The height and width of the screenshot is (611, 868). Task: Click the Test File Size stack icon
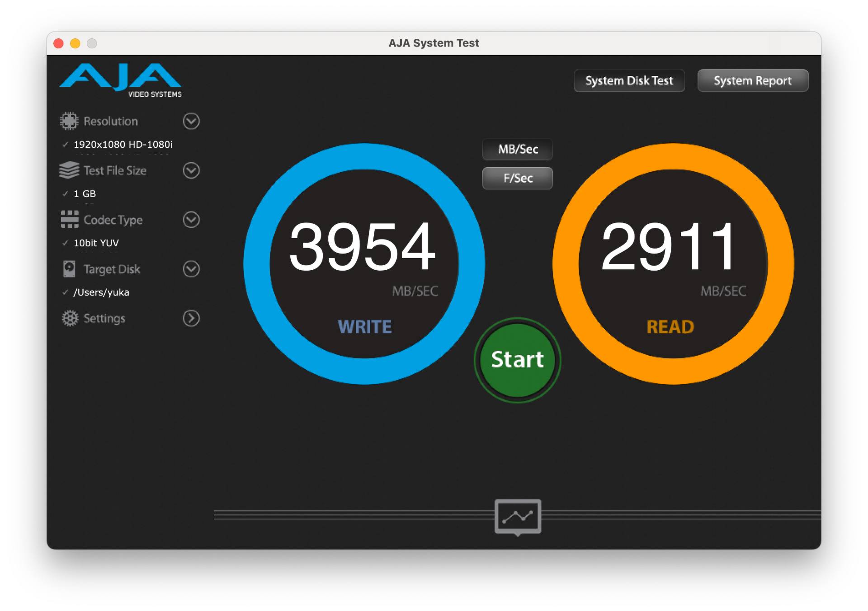69,170
